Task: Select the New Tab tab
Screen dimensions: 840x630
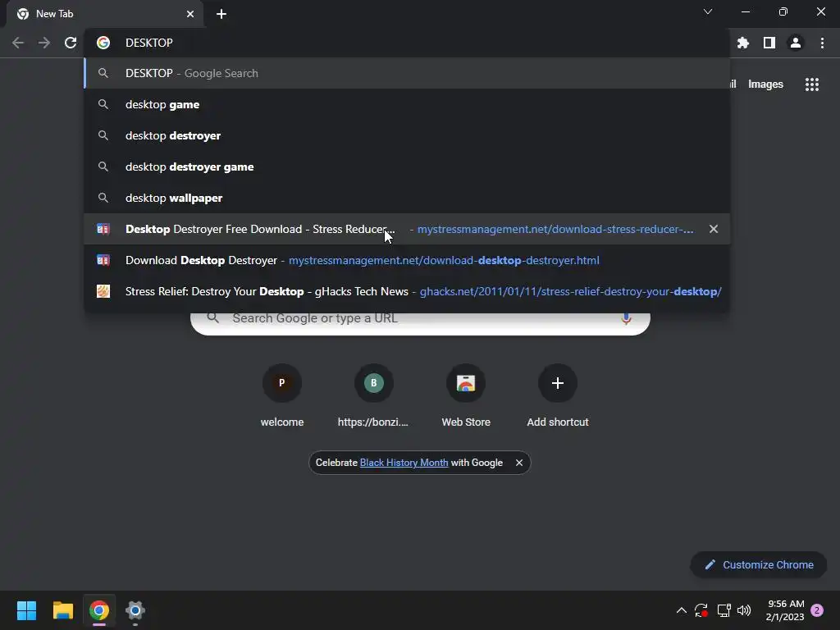Action: (105, 14)
